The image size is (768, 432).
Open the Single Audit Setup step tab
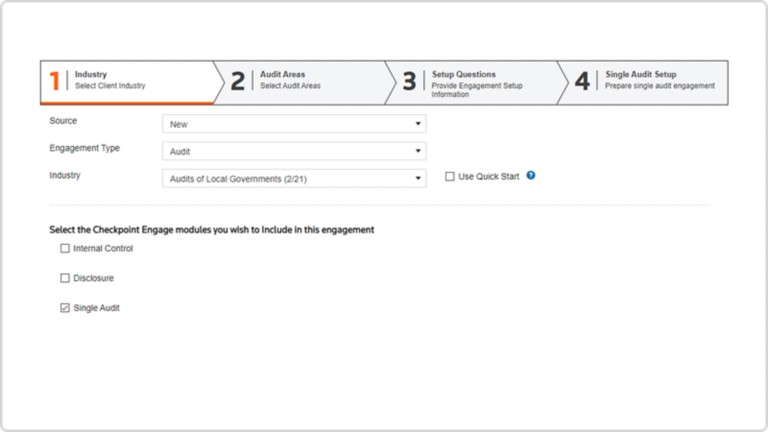tap(643, 82)
